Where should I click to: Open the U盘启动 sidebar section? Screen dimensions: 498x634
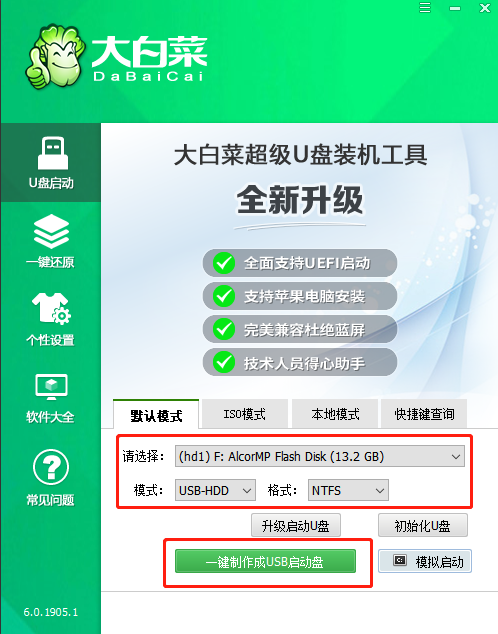pos(51,163)
